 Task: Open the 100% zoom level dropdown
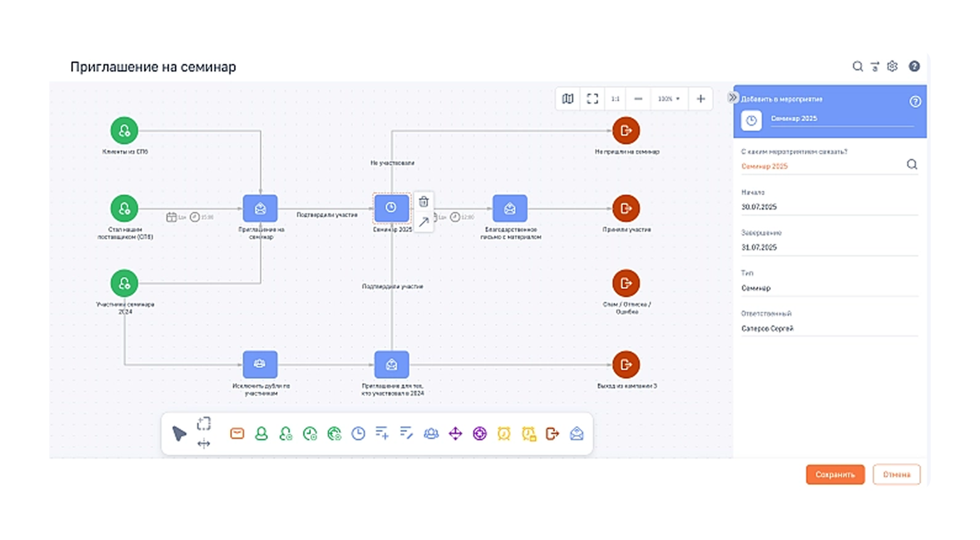[x=669, y=99]
